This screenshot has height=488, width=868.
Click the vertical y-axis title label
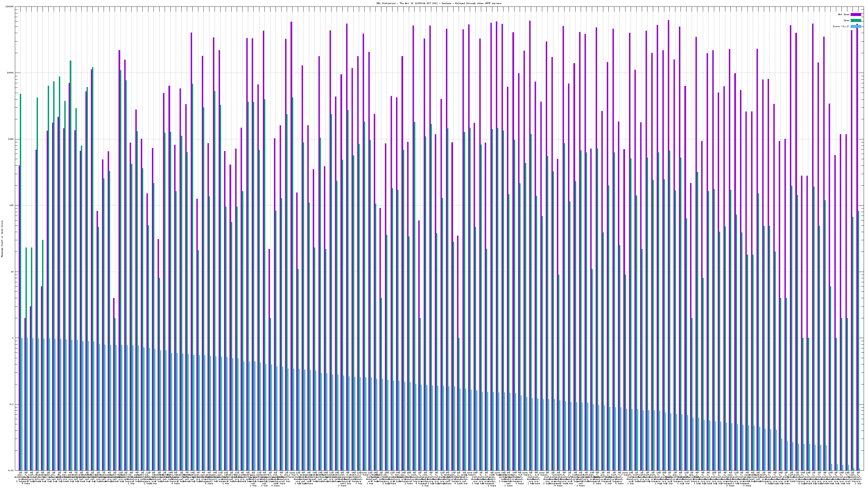[x=2, y=239]
